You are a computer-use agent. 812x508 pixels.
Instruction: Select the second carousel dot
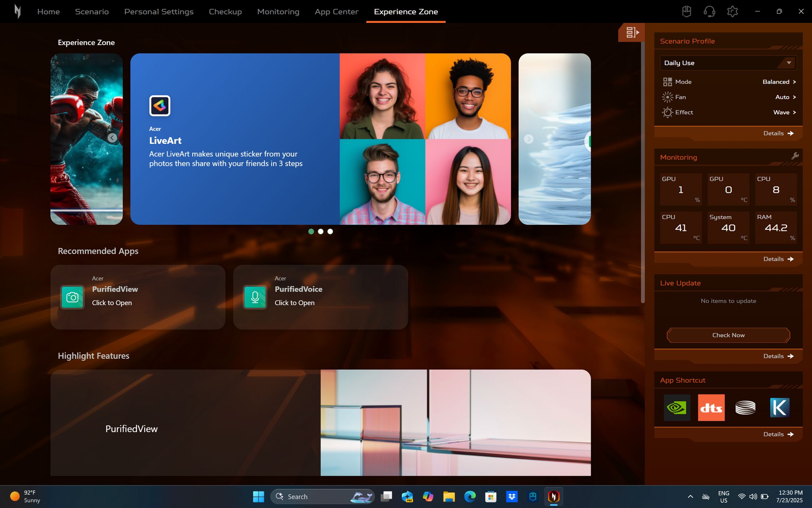coord(321,231)
